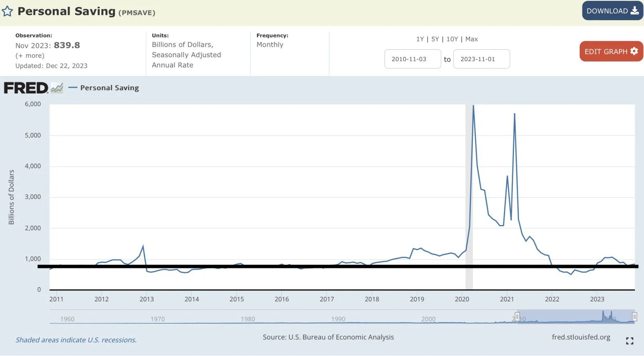Viewport: 644px width, 356px height.
Task: Show the Max time range
Action: coord(471,39)
